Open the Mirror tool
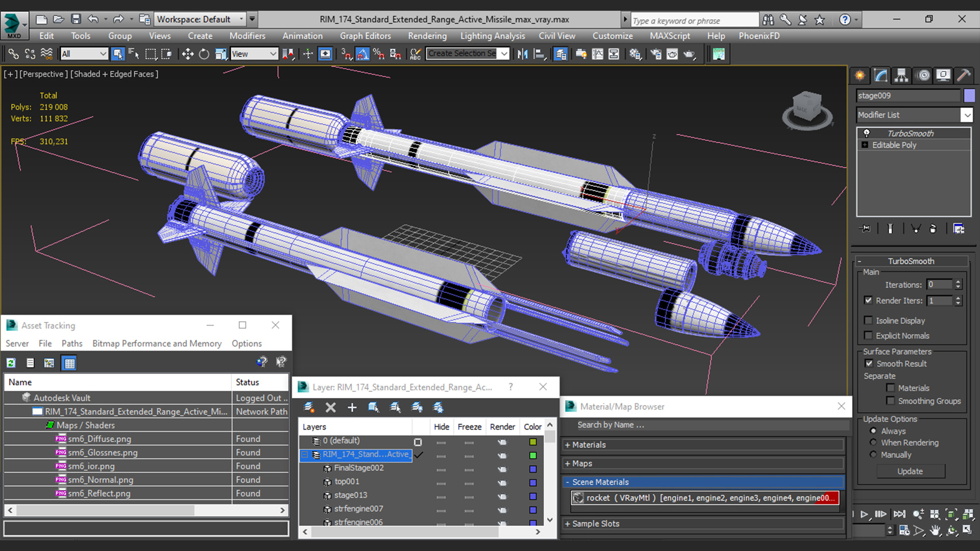 [x=522, y=54]
